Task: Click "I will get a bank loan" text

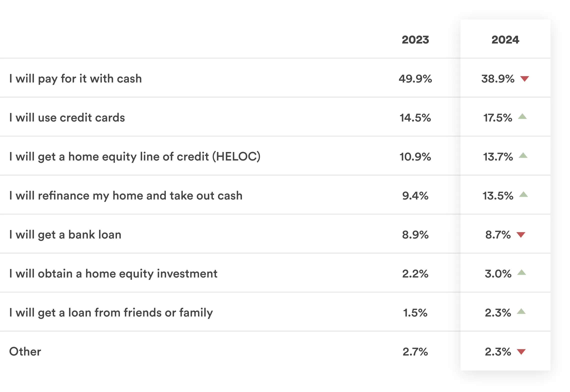Action: [x=65, y=235]
